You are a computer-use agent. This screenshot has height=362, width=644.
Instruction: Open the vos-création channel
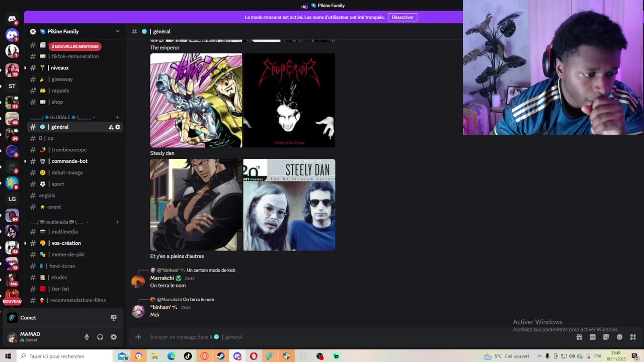(x=75, y=243)
